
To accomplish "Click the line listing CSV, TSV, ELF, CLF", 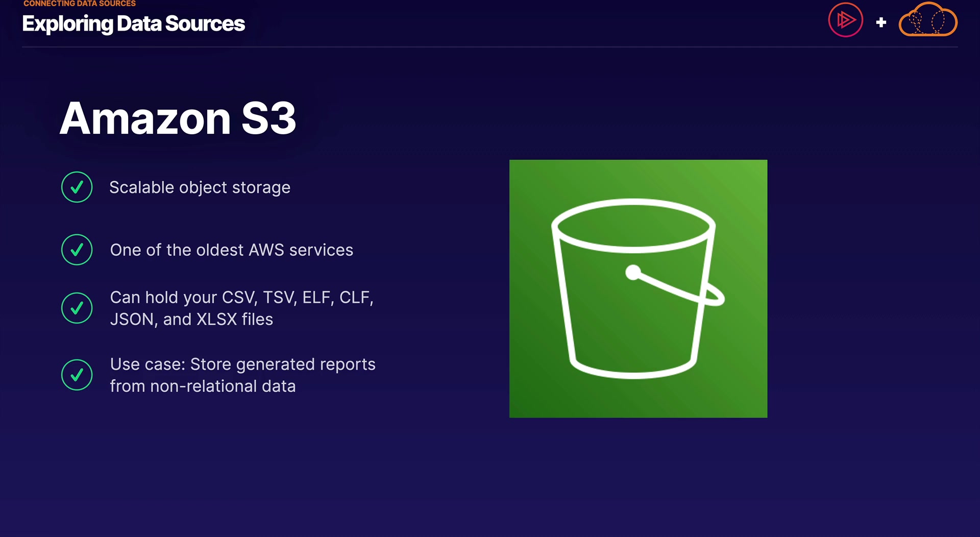I will point(241,297).
